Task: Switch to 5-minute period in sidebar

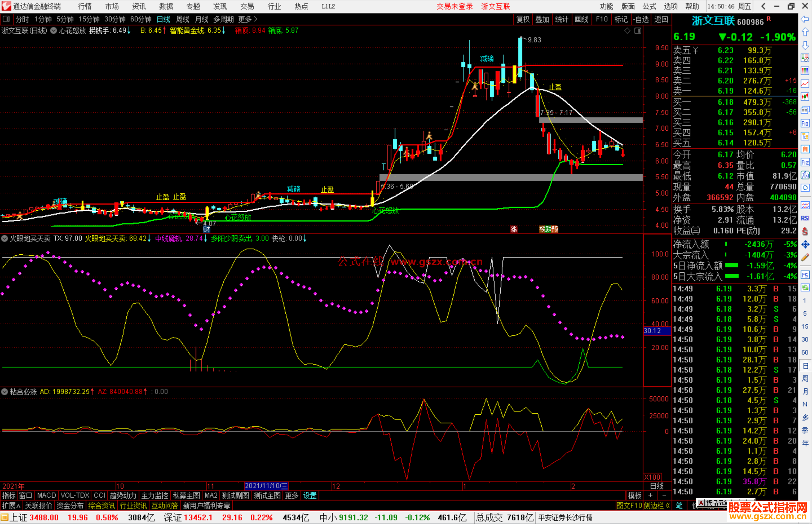Action: 805,314
